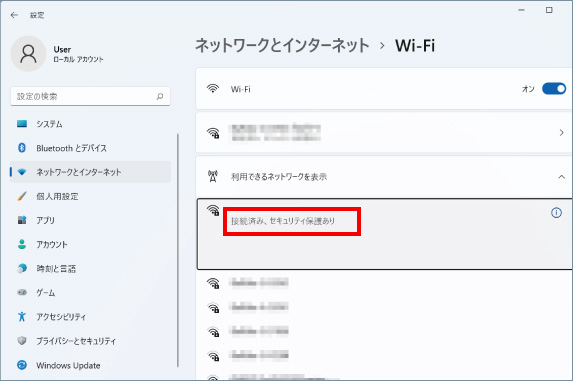Click the User account name

[x=62, y=49]
